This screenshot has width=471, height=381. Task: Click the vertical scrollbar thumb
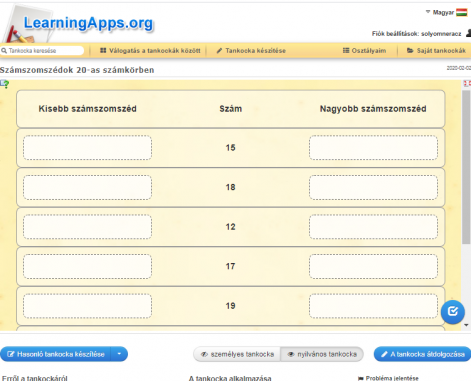pos(466,167)
